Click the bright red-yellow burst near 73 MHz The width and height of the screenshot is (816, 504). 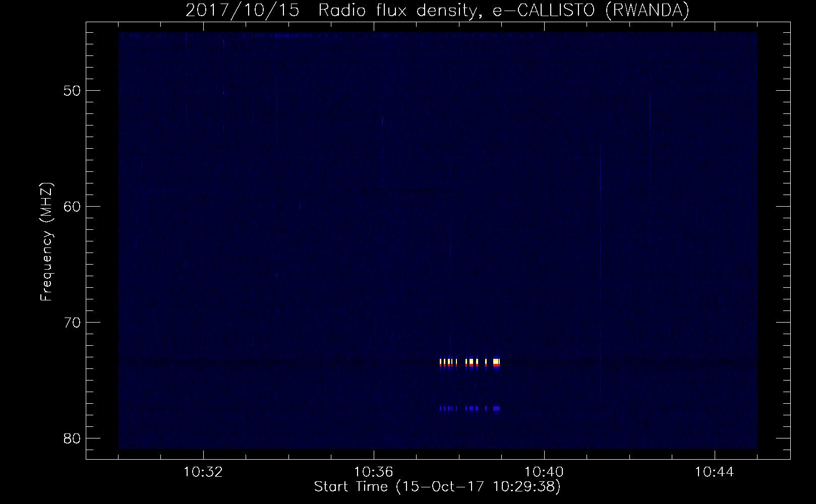click(x=470, y=363)
